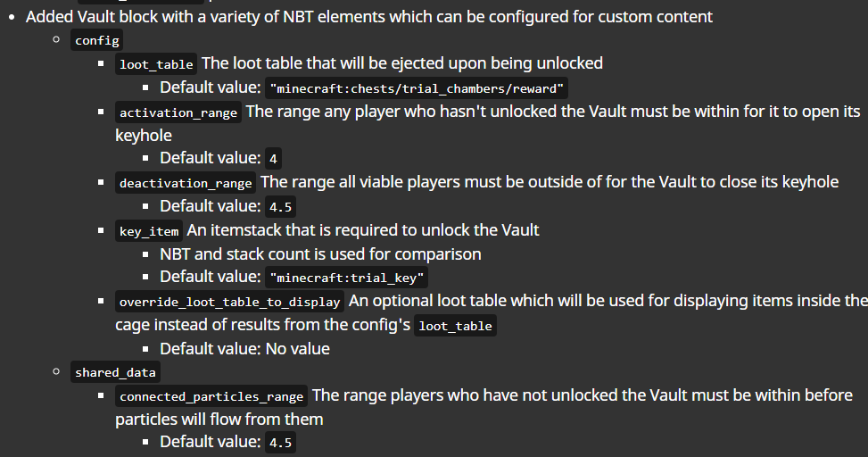Click the "NBT and stack count" line
The width and height of the screenshot is (868, 457).
[320, 254]
